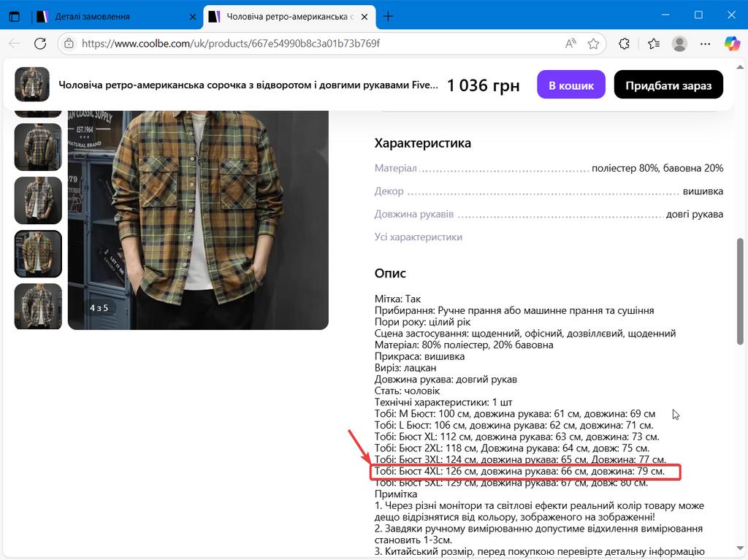Screen dimensions: 748x560
Task: Click the В кошик button
Action: pos(570,85)
